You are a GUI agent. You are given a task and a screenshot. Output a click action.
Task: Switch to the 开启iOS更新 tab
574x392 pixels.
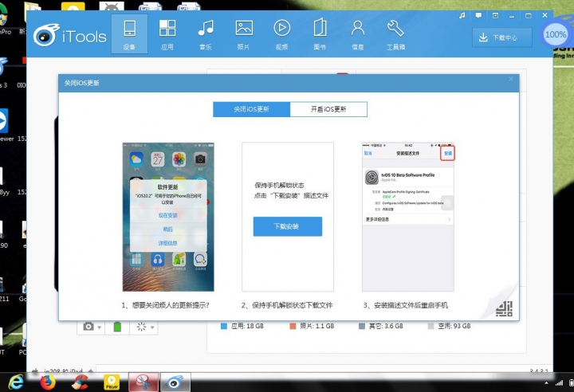coord(328,109)
